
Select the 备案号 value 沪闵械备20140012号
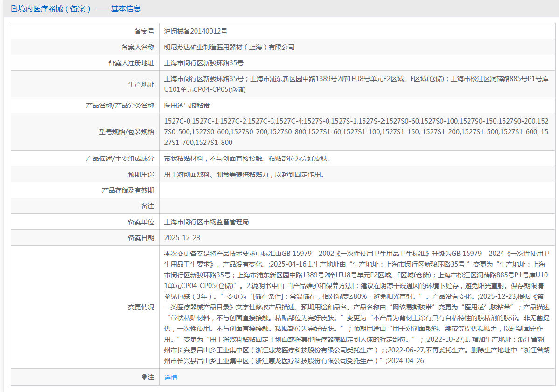(x=196, y=31)
